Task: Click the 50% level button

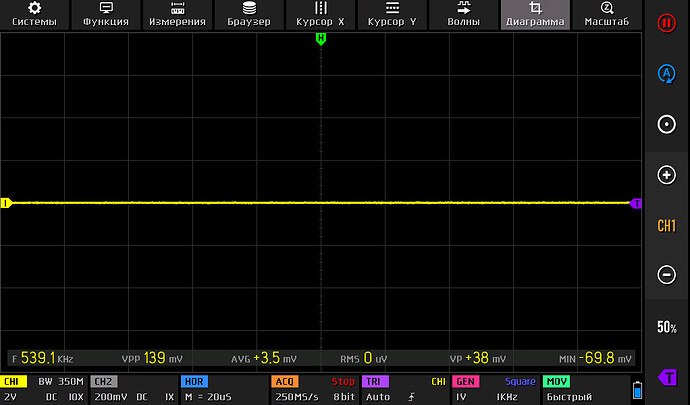Action: [x=666, y=327]
